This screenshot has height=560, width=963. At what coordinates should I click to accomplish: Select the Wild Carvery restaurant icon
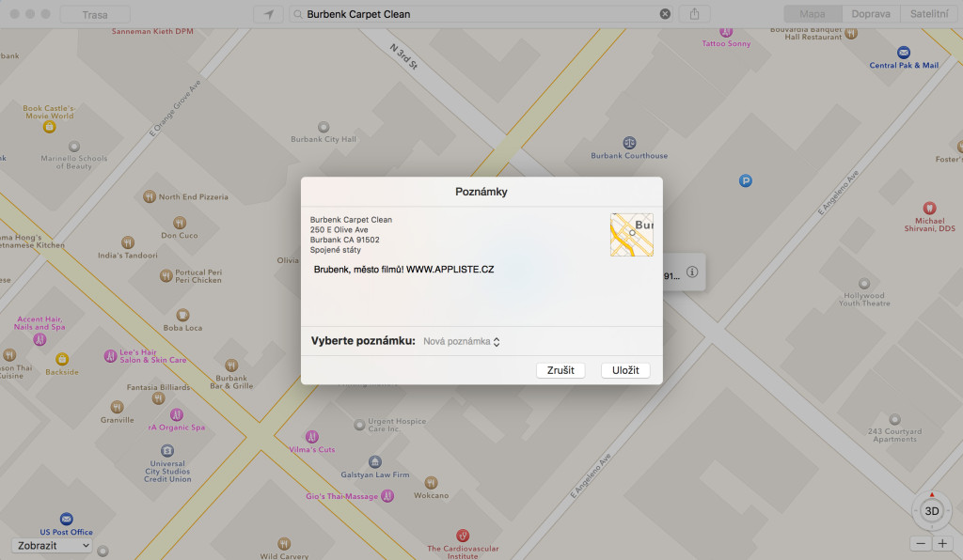click(284, 543)
